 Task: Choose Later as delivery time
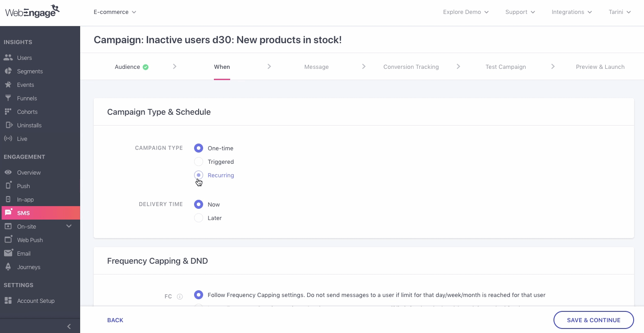click(199, 218)
